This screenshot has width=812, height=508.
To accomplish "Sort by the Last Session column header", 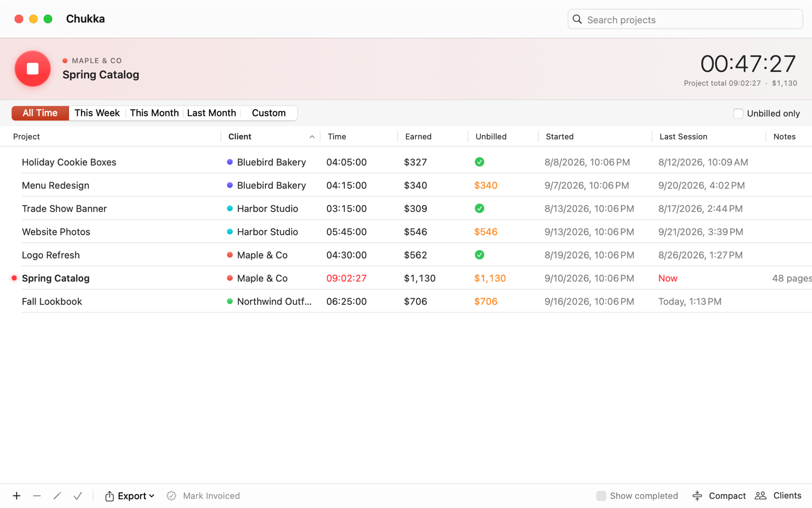I will pyautogui.click(x=683, y=137).
